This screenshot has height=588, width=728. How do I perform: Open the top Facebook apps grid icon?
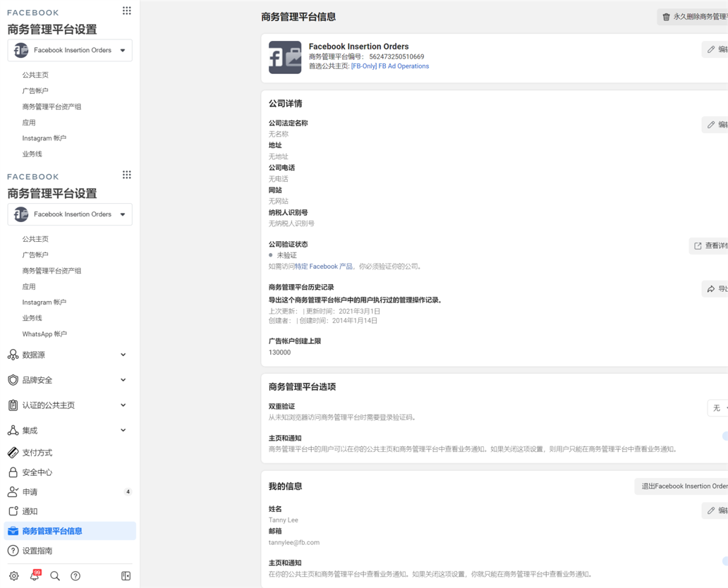(127, 11)
